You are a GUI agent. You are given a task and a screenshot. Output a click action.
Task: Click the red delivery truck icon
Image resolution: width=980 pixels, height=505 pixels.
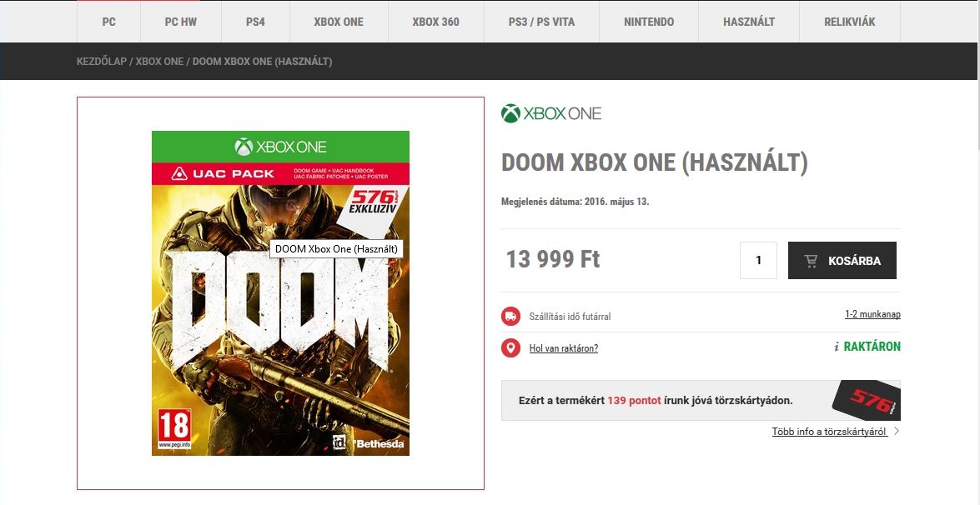click(510, 317)
